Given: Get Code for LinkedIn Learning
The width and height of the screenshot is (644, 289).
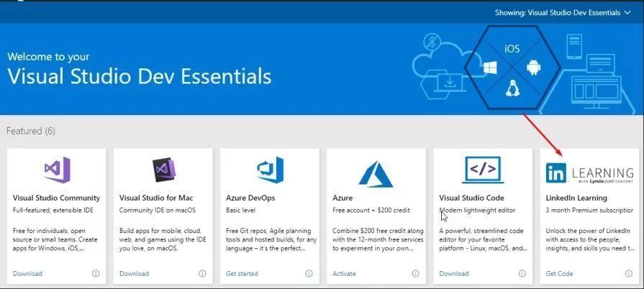Looking at the screenshot, I should [x=559, y=274].
